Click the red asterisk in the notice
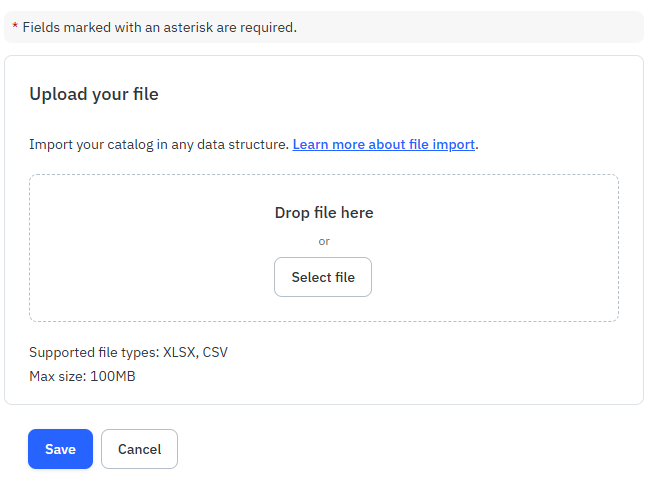This screenshot has width=654, height=478. click(15, 28)
